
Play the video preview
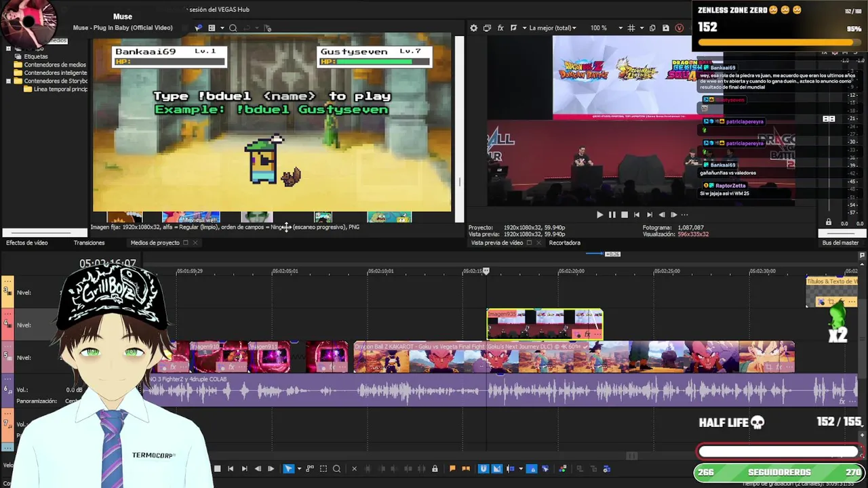(599, 214)
